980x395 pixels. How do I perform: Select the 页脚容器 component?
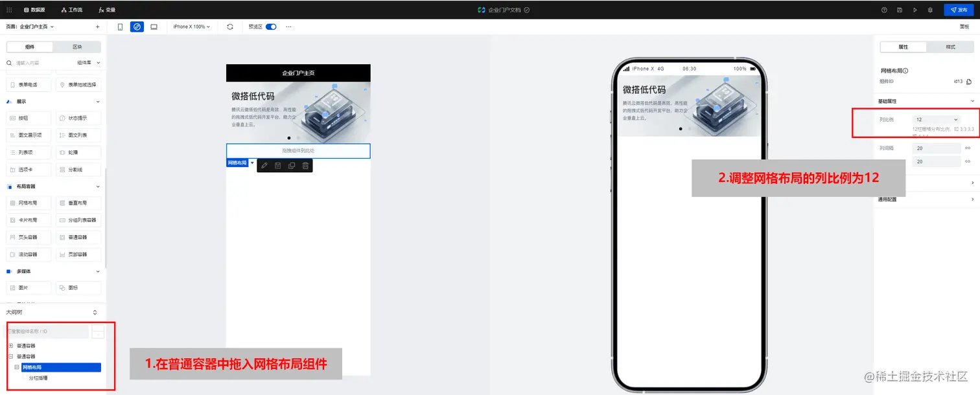click(78, 254)
